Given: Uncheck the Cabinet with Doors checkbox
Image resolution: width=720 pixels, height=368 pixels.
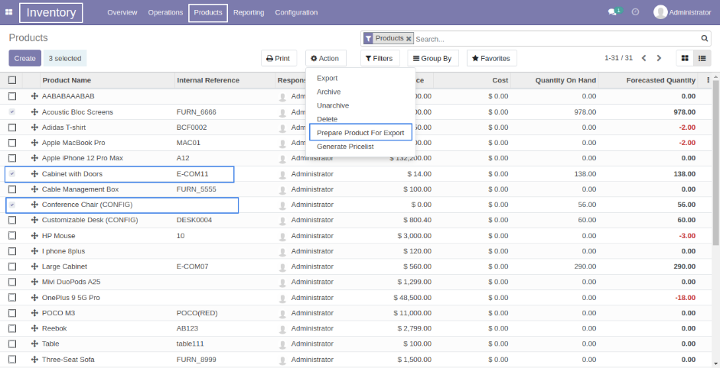Looking at the screenshot, I should [12, 174].
